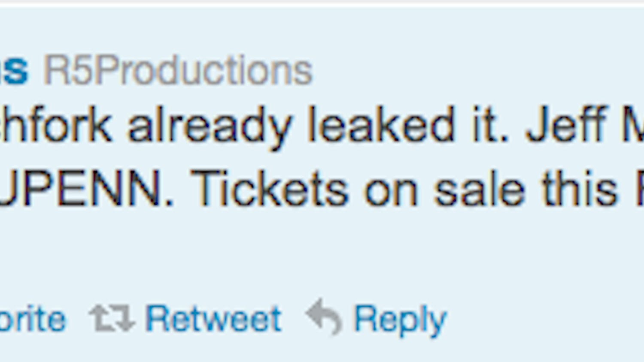Image resolution: width=644 pixels, height=362 pixels.
Task: Retweet this tweet via the Retweet label
Action: 213,318
